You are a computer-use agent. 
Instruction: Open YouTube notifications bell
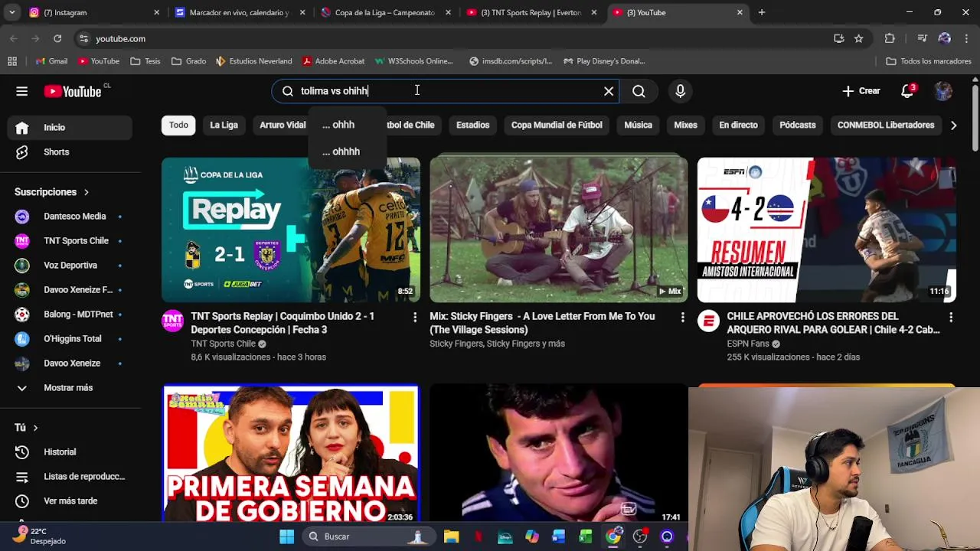(x=907, y=91)
